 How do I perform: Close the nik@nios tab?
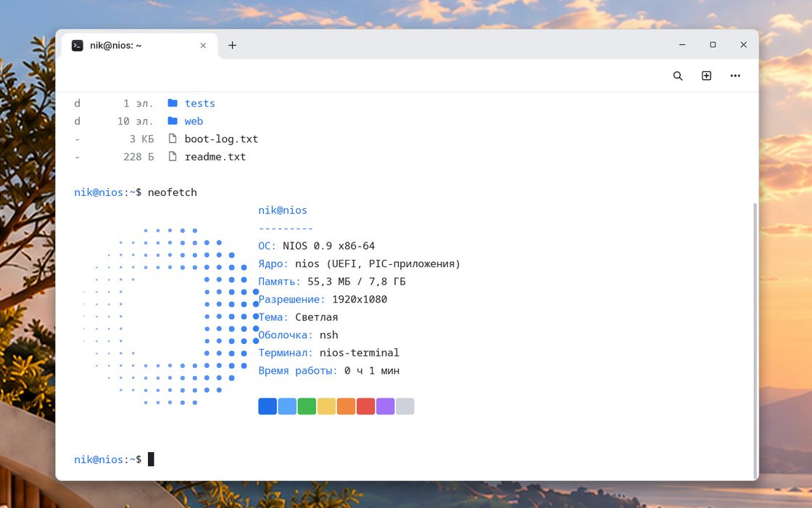(x=203, y=46)
